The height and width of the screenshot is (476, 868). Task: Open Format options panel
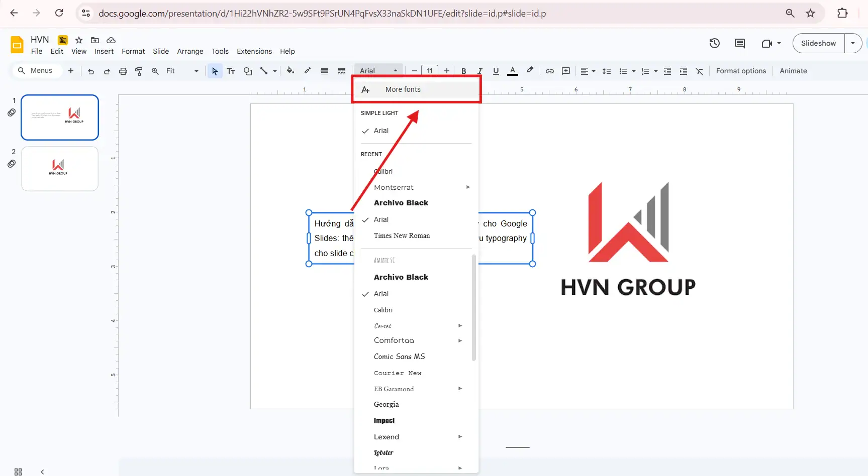tap(741, 71)
